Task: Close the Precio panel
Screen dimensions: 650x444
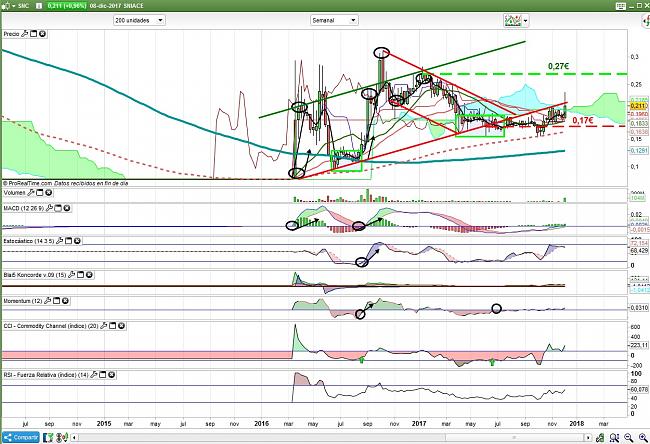Action: [42, 34]
